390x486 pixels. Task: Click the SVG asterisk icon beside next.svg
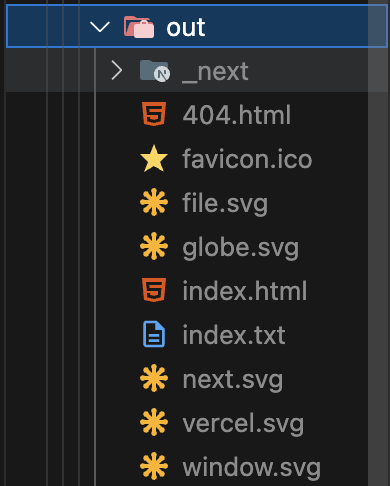[x=154, y=378]
